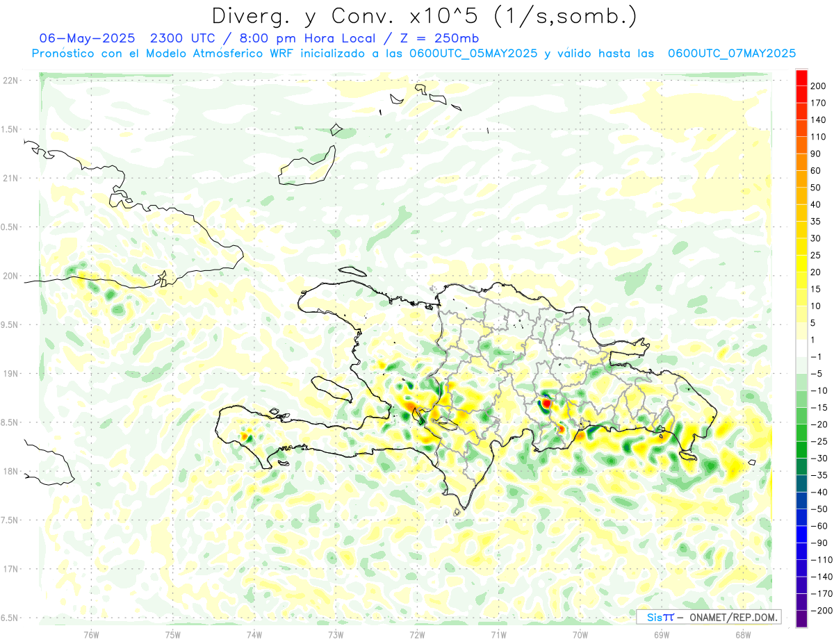Viewport: 834px width, 644px height.
Task: Click the 21N latitude axis label
Action: click(11, 179)
